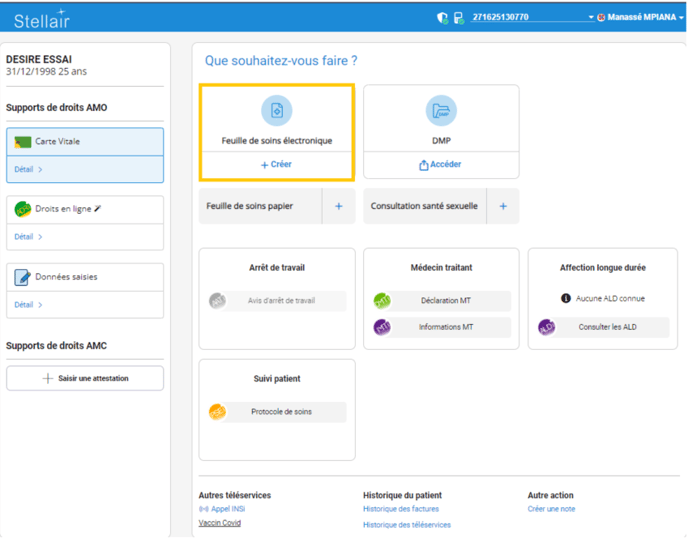The image size is (688, 542).
Task: Add a Feuille de soins papier
Action: (x=338, y=206)
